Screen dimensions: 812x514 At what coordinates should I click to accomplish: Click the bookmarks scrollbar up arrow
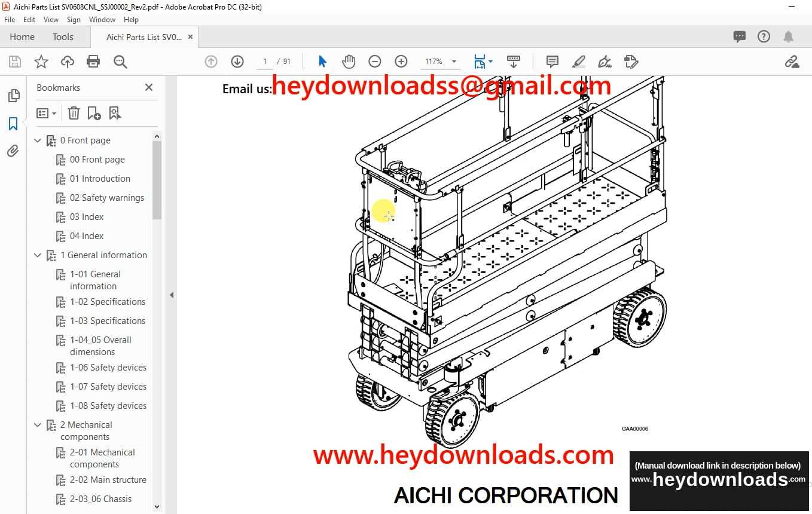pos(157,136)
